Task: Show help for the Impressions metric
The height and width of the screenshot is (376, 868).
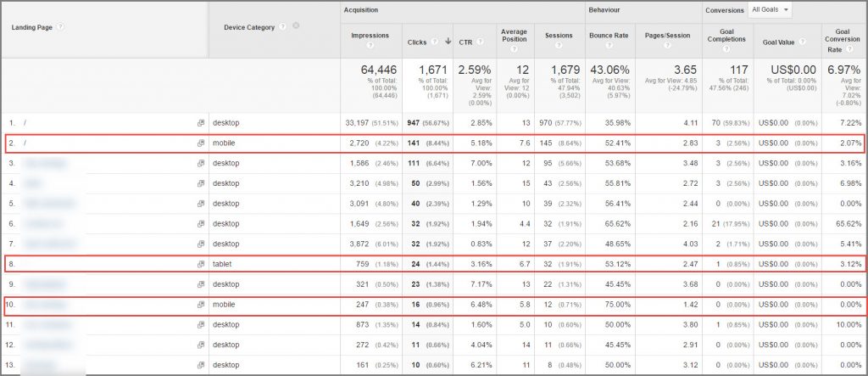Action: tap(368, 48)
